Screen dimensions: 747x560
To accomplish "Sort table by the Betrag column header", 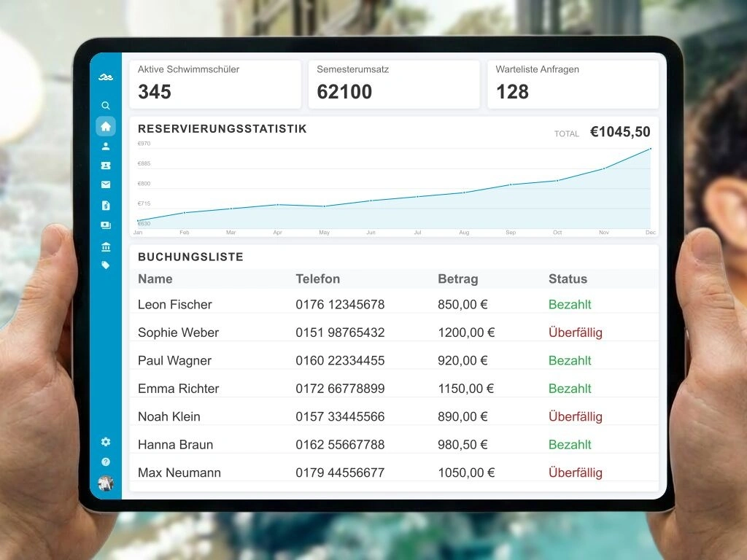I will coord(457,279).
